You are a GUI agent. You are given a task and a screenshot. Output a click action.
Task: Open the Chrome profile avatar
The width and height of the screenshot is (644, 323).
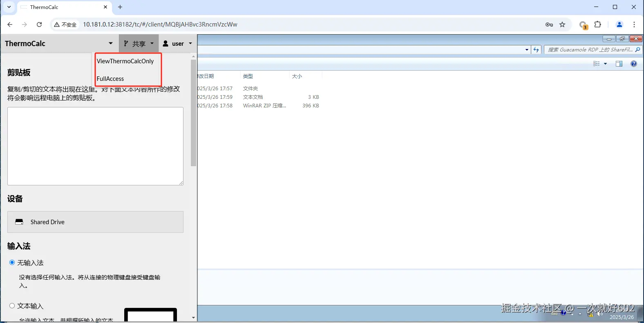619,25
